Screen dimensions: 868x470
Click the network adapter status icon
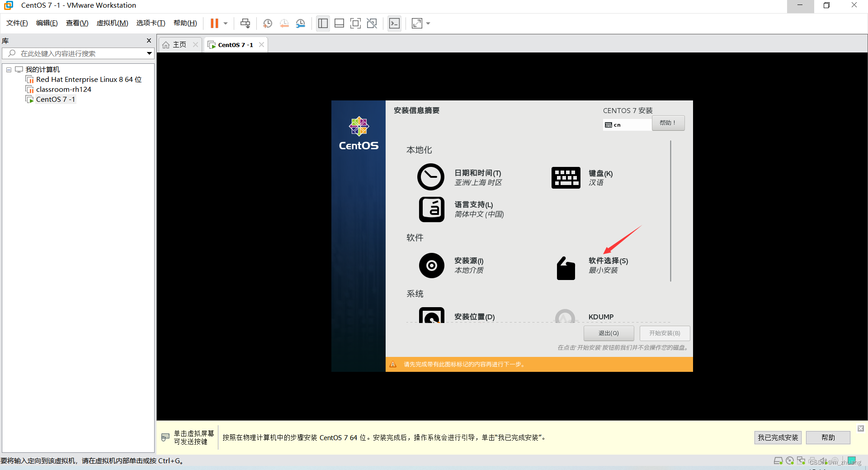pyautogui.click(x=801, y=461)
